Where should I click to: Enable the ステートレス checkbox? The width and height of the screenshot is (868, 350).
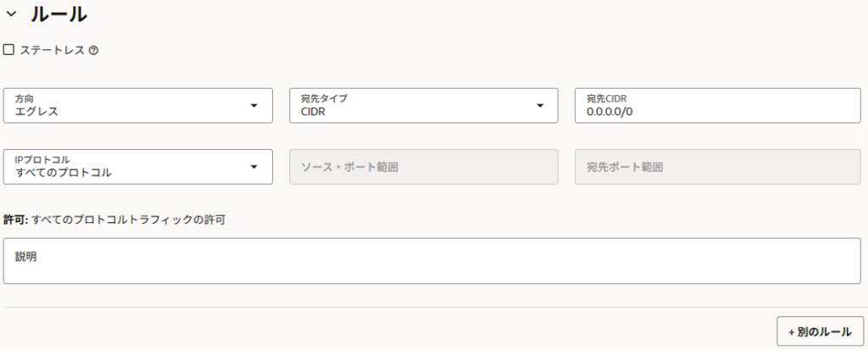8,50
